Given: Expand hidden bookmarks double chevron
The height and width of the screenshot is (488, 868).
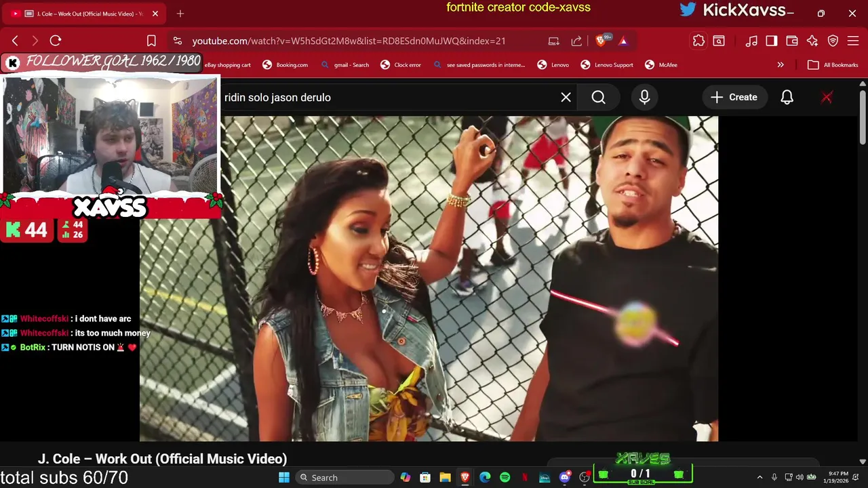Looking at the screenshot, I should pyautogui.click(x=781, y=65).
